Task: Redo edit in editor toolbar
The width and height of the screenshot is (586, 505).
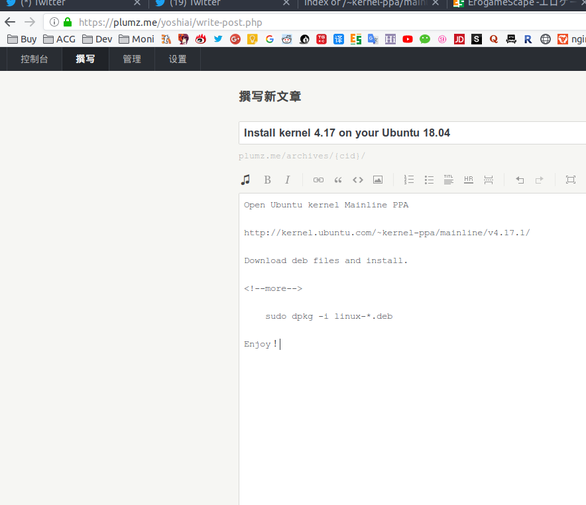Action: coord(539,180)
